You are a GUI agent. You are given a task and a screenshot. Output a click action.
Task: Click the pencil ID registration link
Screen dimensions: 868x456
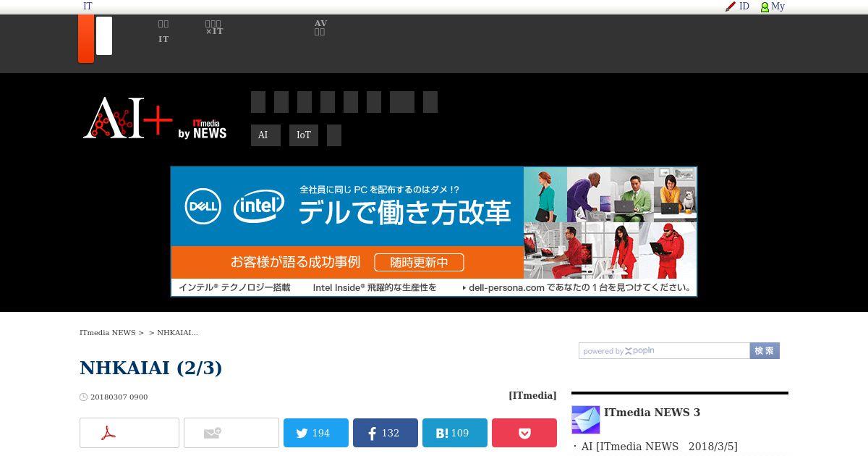click(x=737, y=7)
